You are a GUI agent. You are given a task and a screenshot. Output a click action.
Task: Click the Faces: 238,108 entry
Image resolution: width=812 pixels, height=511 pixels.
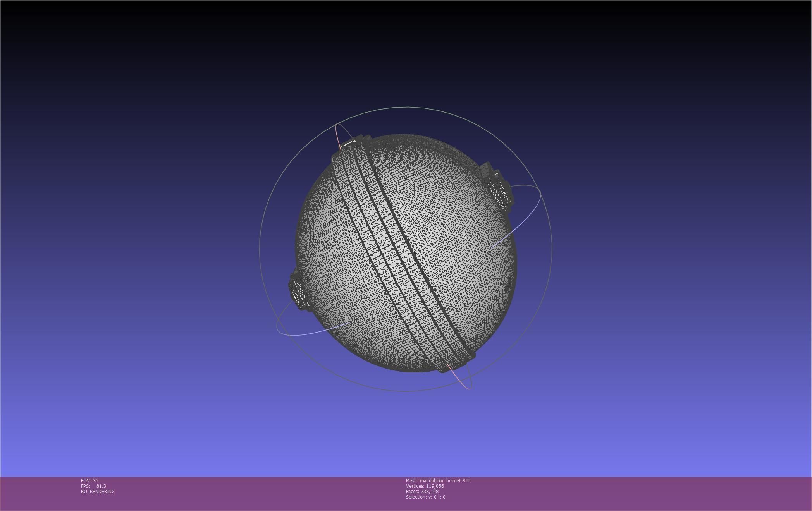tap(422, 491)
